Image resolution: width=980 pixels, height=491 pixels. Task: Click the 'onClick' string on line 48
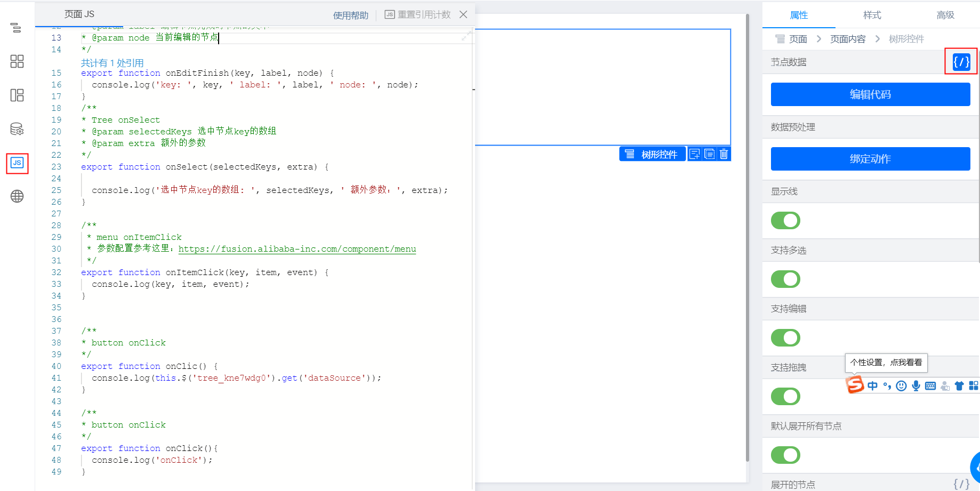point(179,460)
